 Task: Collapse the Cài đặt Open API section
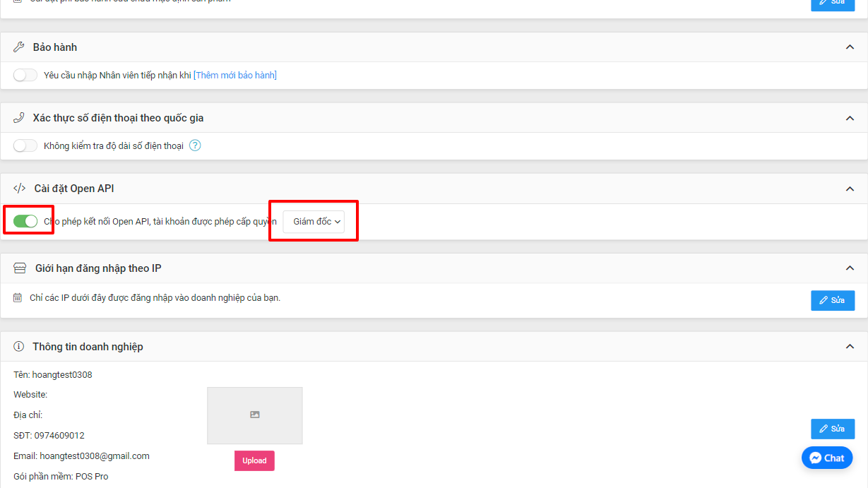850,189
